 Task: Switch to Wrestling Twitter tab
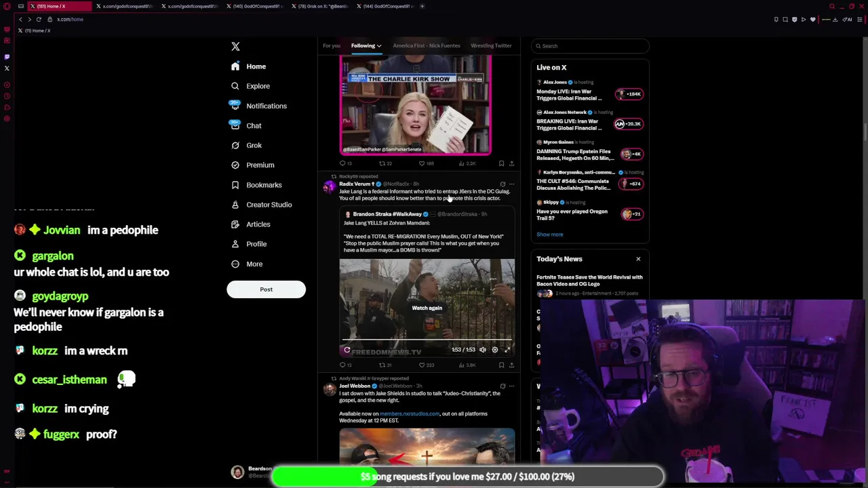pyautogui.click(x=491, y=45)
